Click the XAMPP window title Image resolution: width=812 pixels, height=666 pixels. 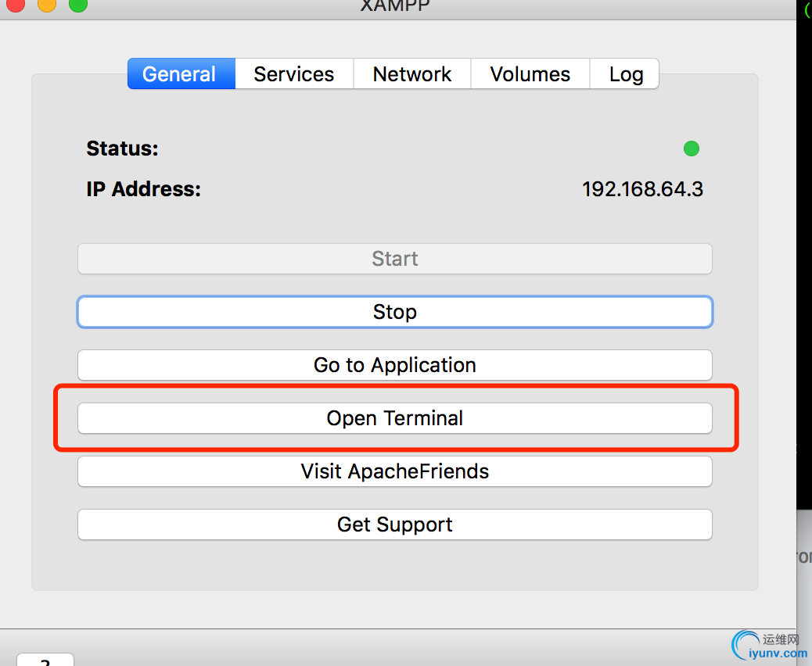(x=395, y=5)
